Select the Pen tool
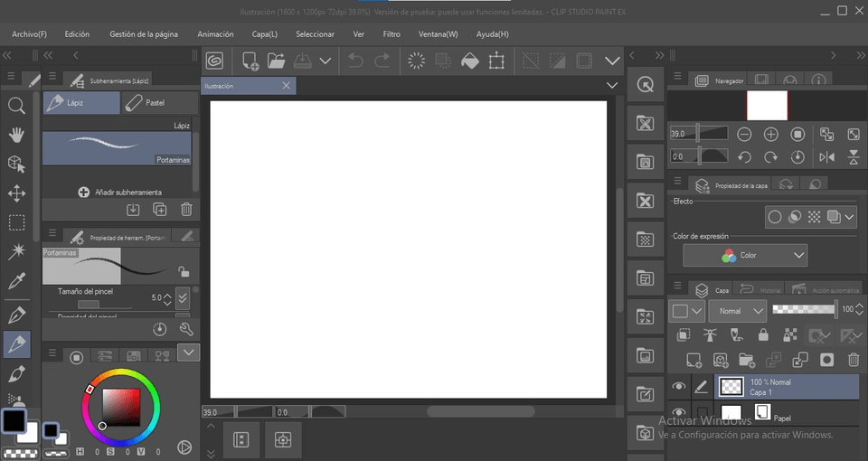Screen dimensions: 868x461 tap(16, 315)
